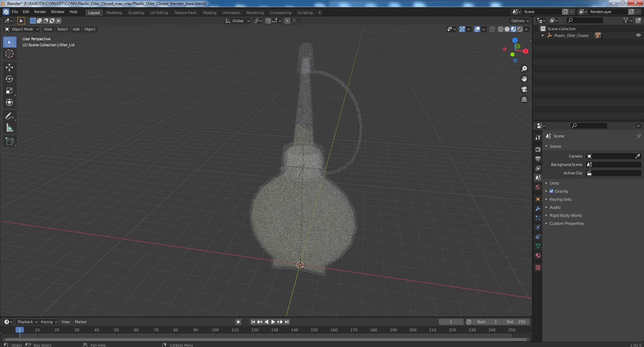Open the viewport Add menu

pos(76,29)
